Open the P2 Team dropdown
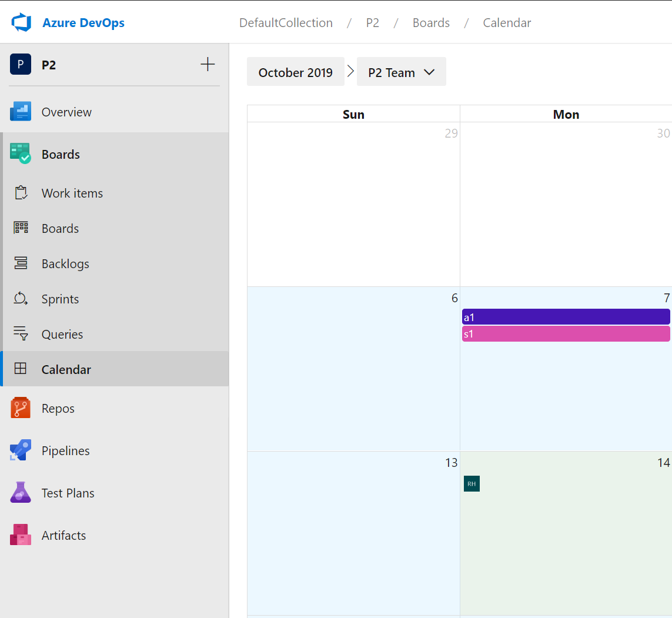The width and height of the screenshot is (672, 618). [402, 71]
